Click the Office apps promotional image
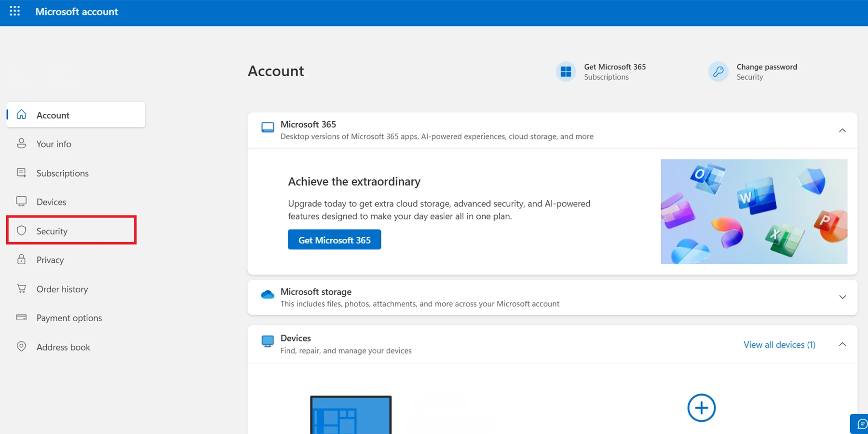This screenshot has height=434, width=868. click(754, 212)
